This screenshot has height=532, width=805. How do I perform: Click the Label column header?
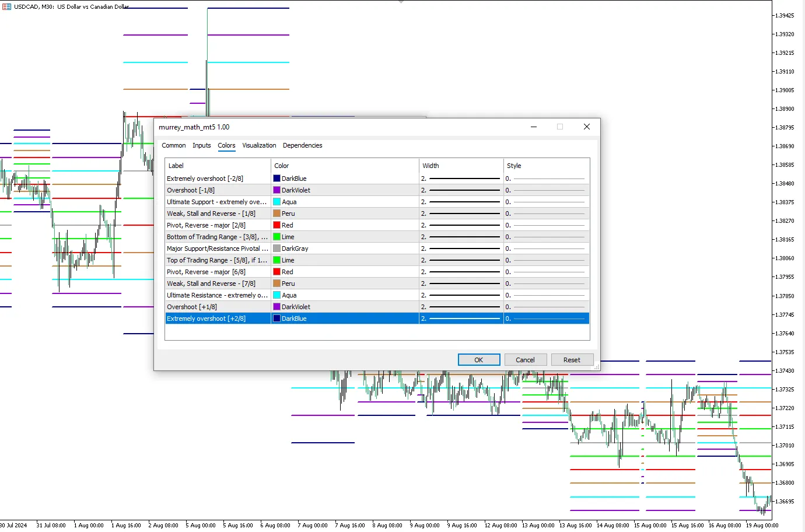pyautogui.click(x=176, y=166)
